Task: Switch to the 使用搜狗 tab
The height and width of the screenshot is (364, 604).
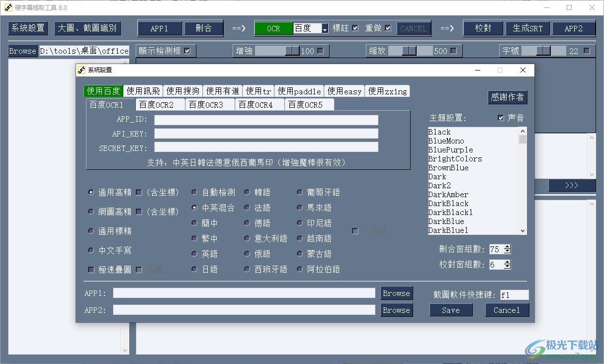Action: click(x=183, y=91)
